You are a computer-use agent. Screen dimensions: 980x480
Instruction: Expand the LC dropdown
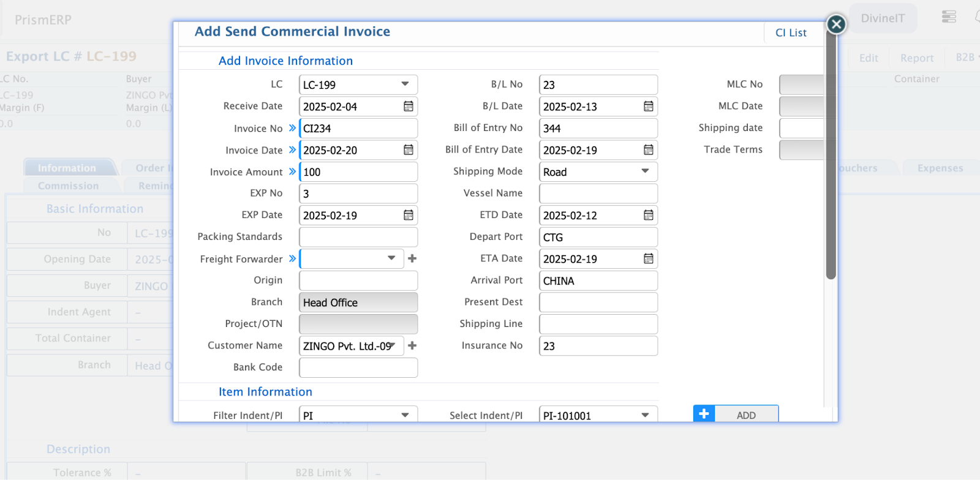[x=405, y=84]
